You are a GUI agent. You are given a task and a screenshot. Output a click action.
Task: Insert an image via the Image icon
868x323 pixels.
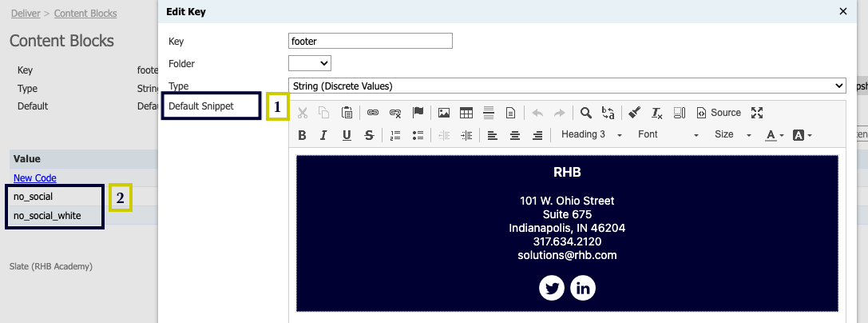444,113
